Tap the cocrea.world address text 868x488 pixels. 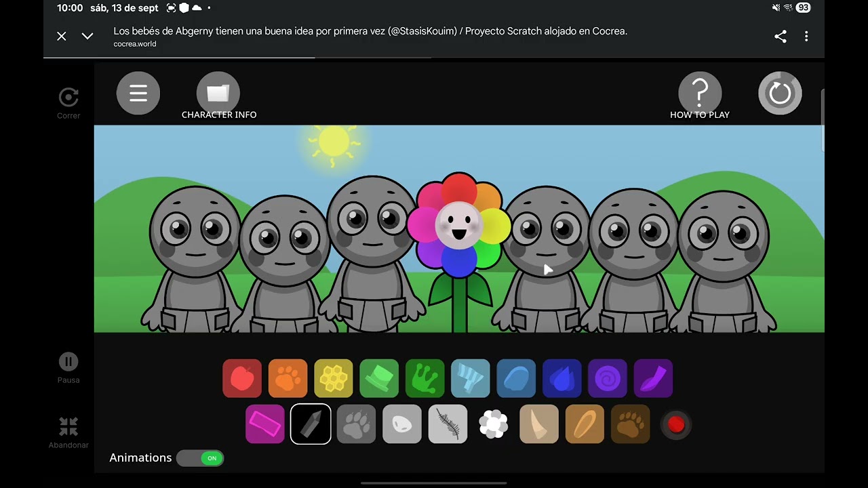pos(135,44)
